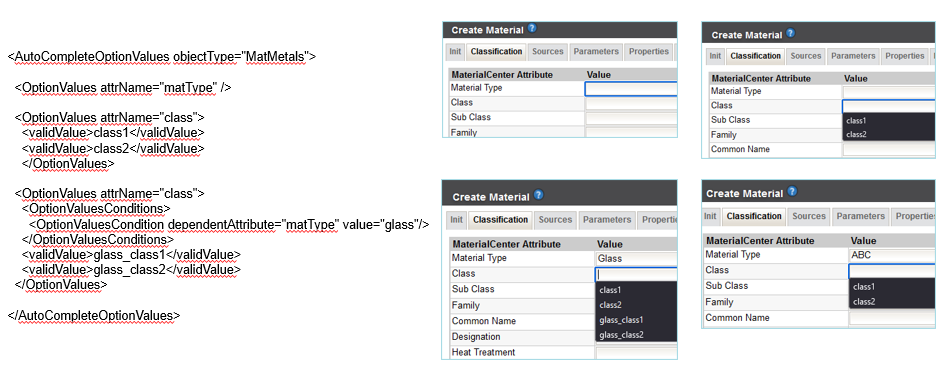Click focused Class field in upper-right panel
Screen dimensions: 938x365
[x=888, y=107]
